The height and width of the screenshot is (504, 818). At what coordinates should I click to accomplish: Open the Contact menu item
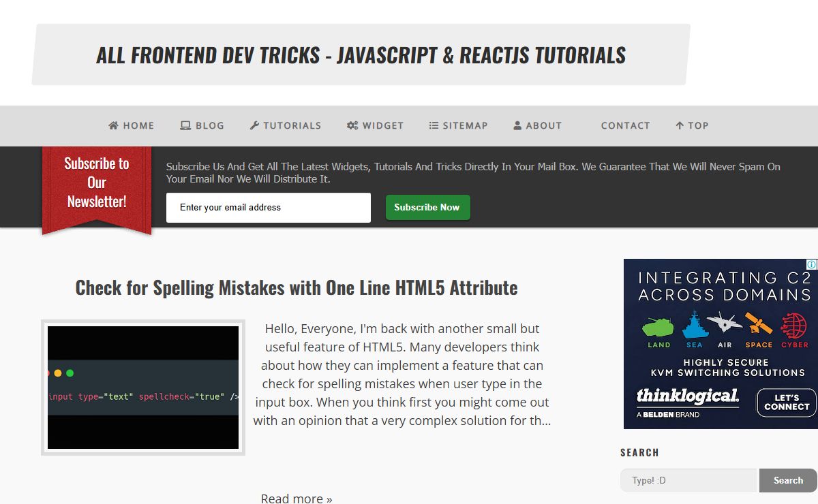coord(625,126)
